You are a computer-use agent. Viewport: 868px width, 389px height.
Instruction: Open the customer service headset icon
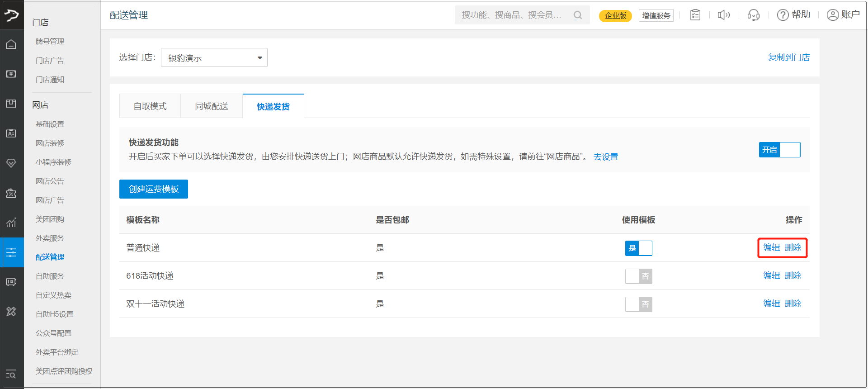(754, 15)
